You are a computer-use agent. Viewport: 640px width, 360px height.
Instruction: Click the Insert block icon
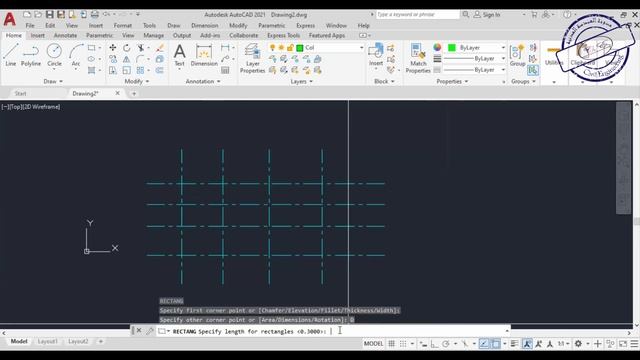376,54
